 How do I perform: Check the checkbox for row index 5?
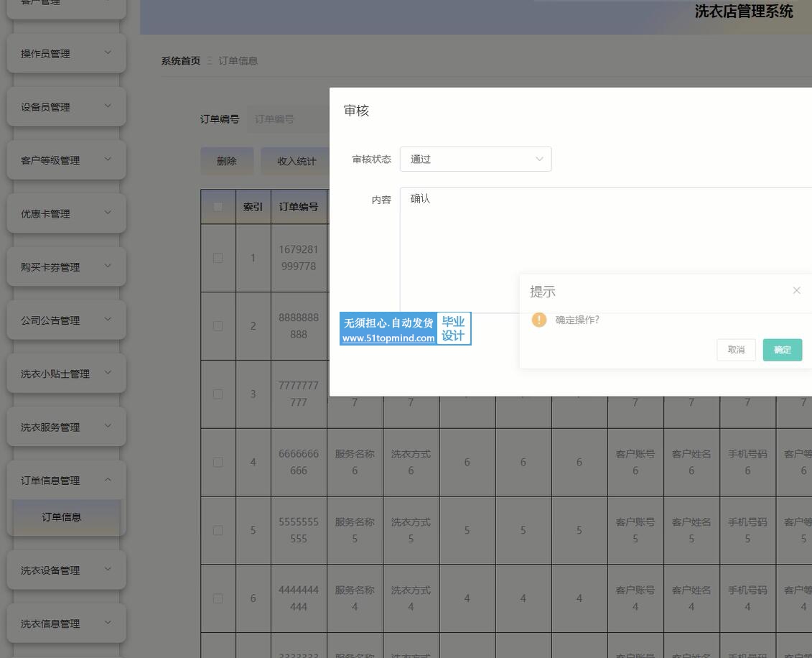[218, 531]
